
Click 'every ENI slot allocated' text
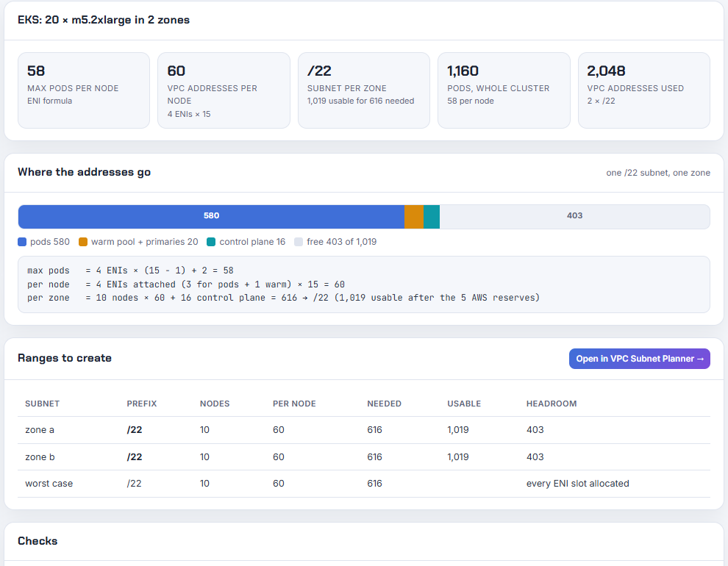pos(577,484)
